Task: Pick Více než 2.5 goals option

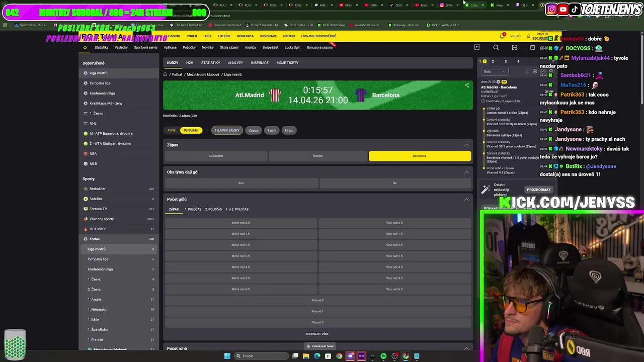Action: [394, 245]
